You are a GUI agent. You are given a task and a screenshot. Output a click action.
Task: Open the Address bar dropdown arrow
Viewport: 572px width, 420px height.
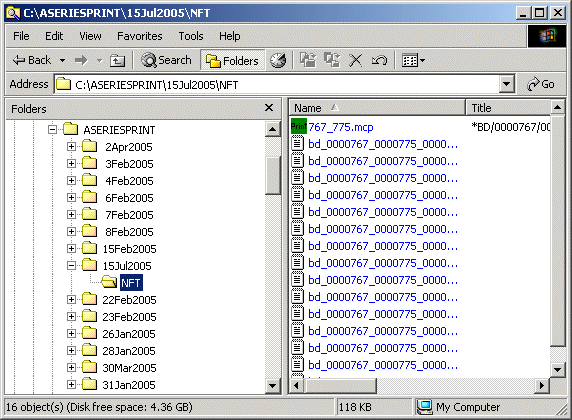point(506,85)
